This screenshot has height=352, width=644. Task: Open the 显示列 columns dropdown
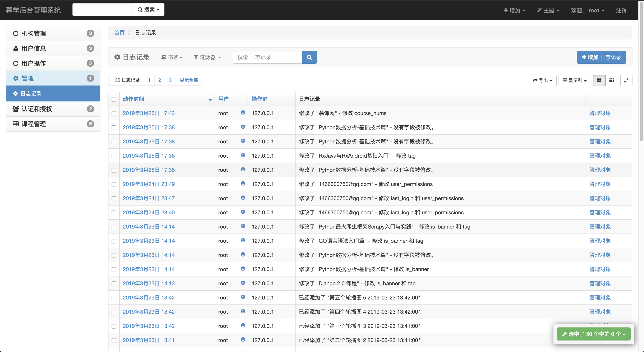pyautogui.click(x=574, y=80)
